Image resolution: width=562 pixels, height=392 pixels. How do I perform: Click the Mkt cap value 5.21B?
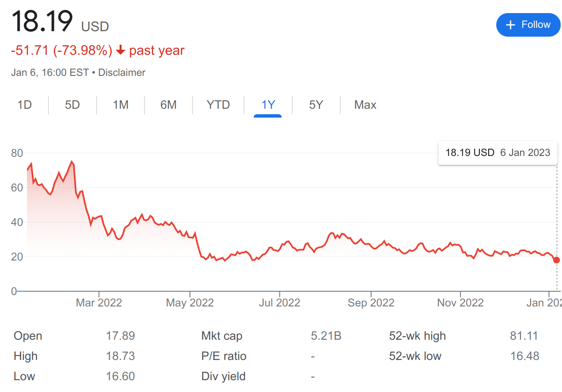(326, 336)
